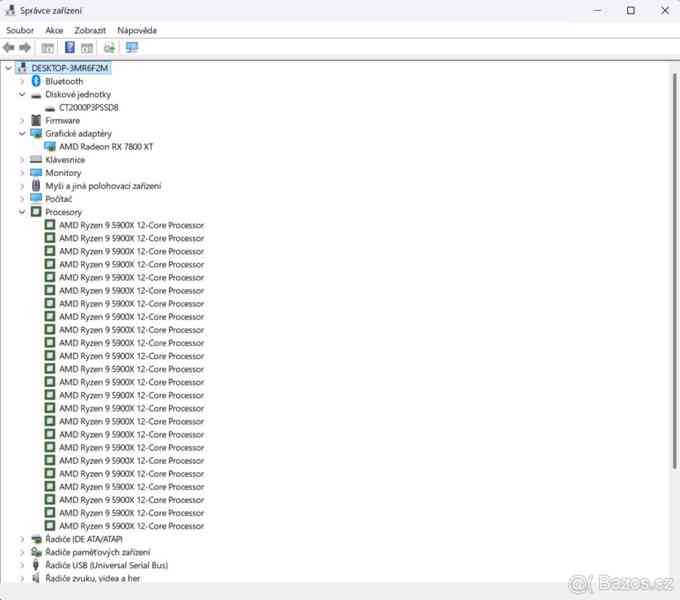Click the Bluetooth category icon
This screenshot has height=600, width=680.
(x=36, y=81)
